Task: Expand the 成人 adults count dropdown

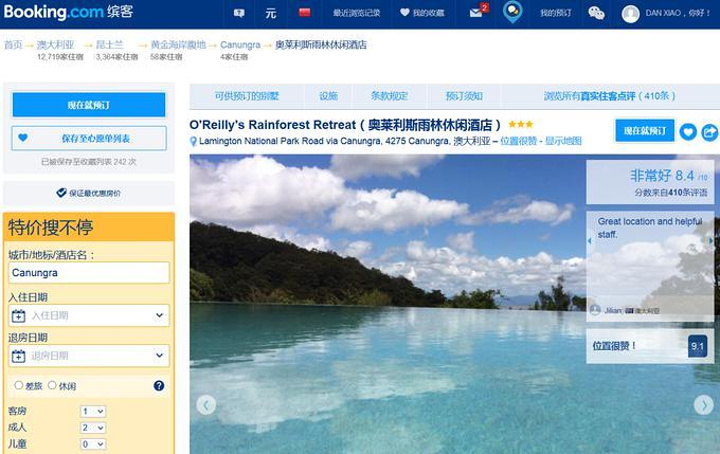Action: click(93, 427)
